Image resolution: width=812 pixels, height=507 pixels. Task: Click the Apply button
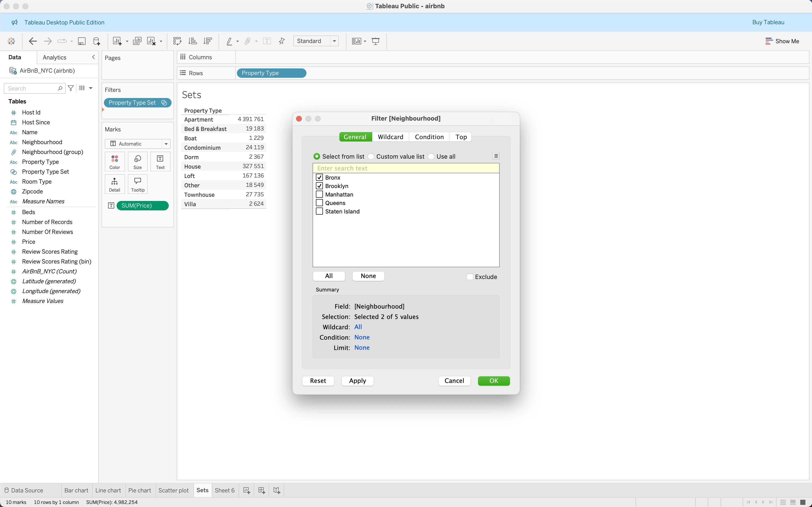(357, 381)
